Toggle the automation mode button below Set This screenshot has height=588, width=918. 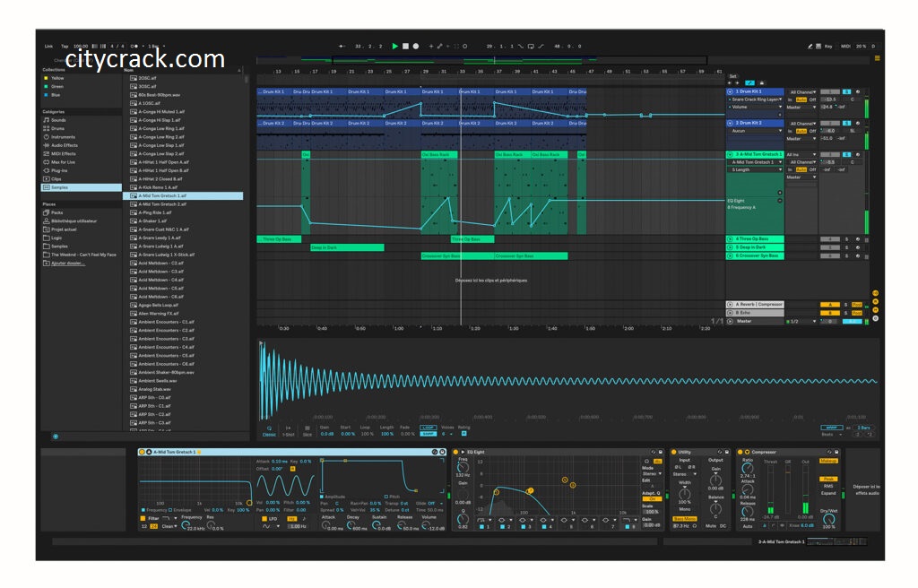tap(750, 83)
